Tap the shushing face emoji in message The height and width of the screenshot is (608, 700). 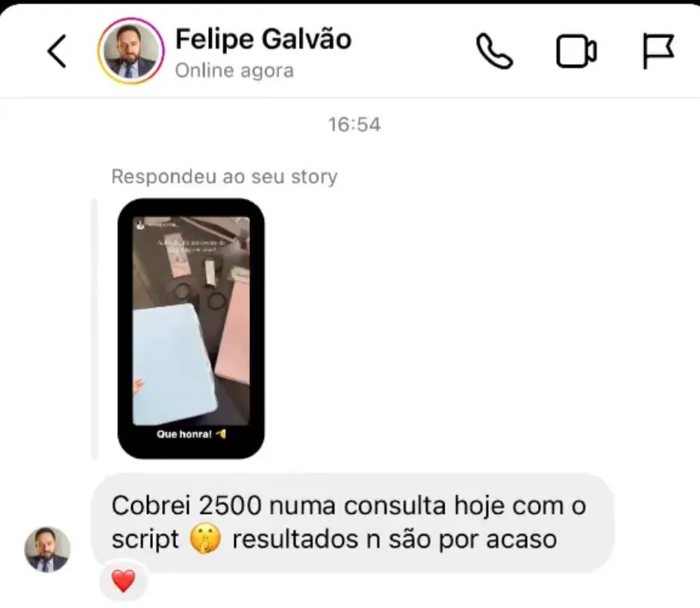pos(205,539)
